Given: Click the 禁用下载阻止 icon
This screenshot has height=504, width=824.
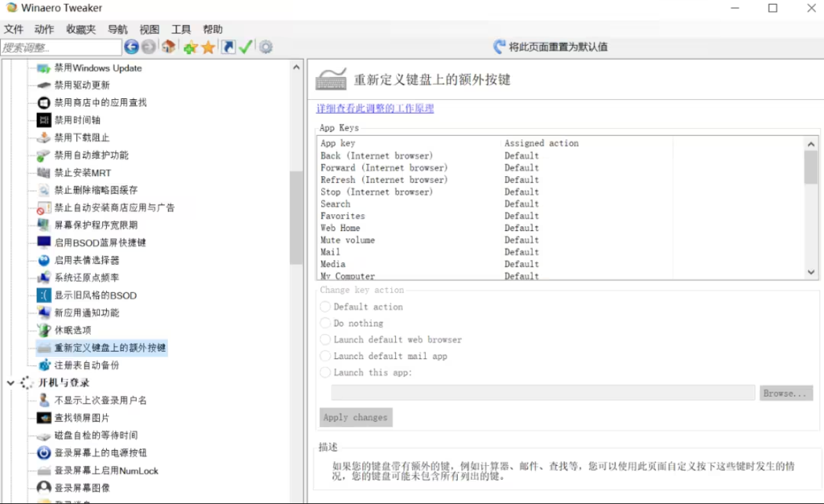Looking at the screenshot, I should (x=44, y=137).
